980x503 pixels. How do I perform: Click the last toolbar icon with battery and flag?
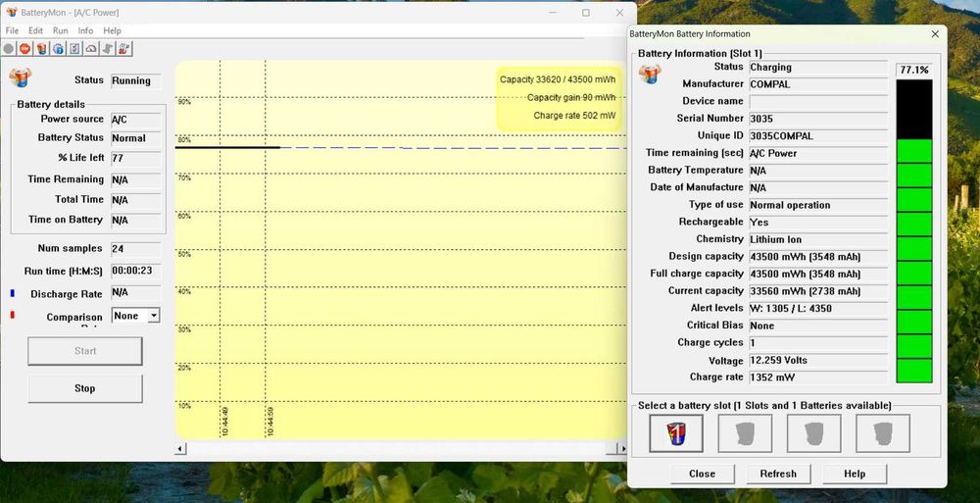pyautogui.click(x=124, y=49)
